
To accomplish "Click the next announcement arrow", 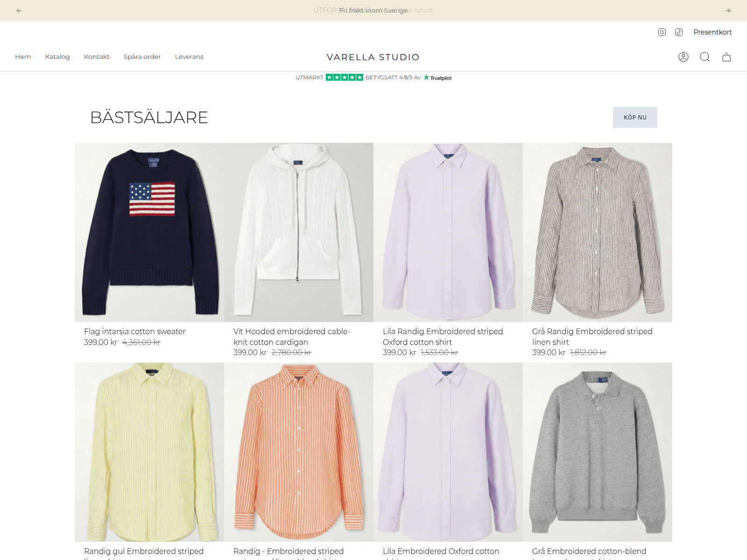I will [728, 11].
